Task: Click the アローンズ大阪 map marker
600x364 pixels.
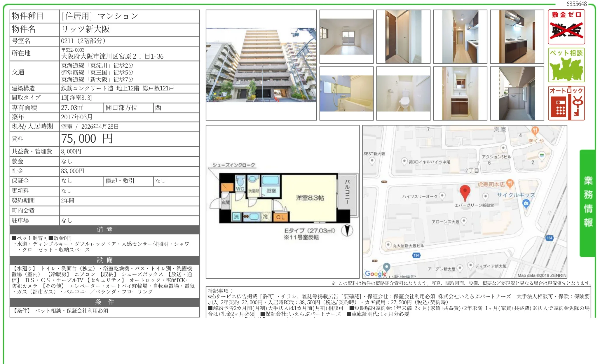Action: coord(464,221)
